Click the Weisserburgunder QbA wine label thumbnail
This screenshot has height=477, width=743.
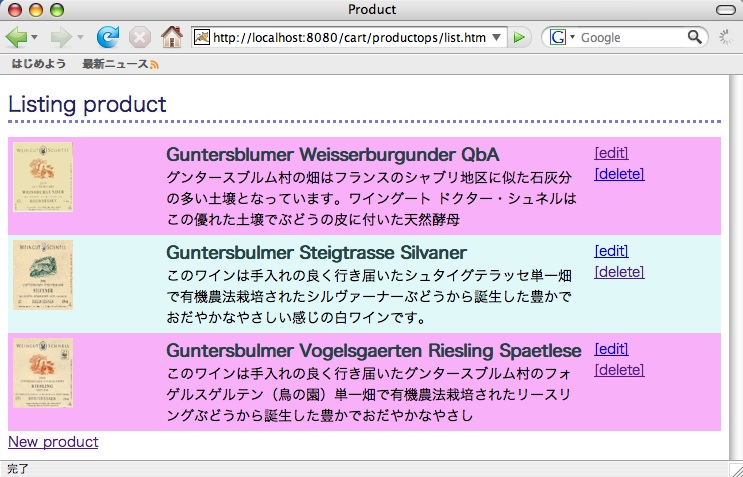click(43, 177)
